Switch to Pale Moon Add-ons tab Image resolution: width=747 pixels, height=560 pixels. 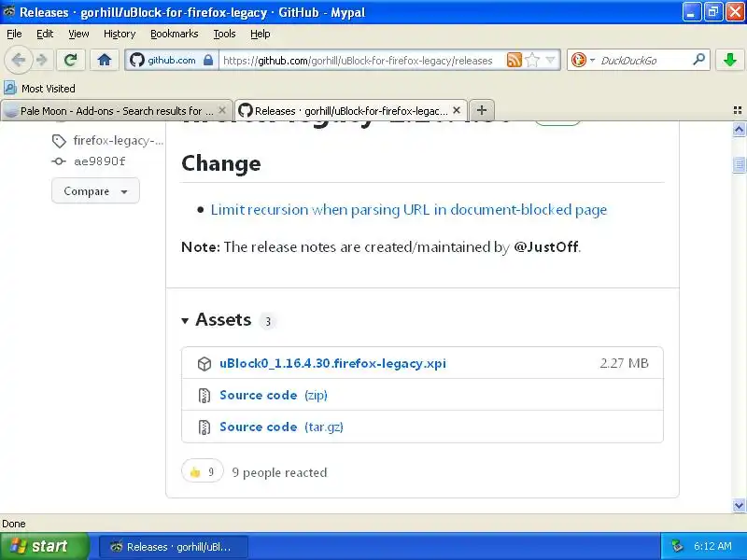(116, 110)
